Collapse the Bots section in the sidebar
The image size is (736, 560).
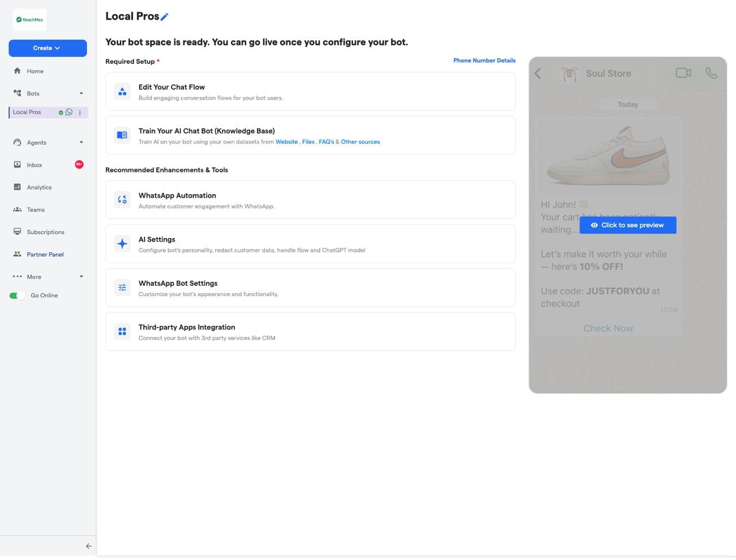pyautogui.click(x=81, y=93)
